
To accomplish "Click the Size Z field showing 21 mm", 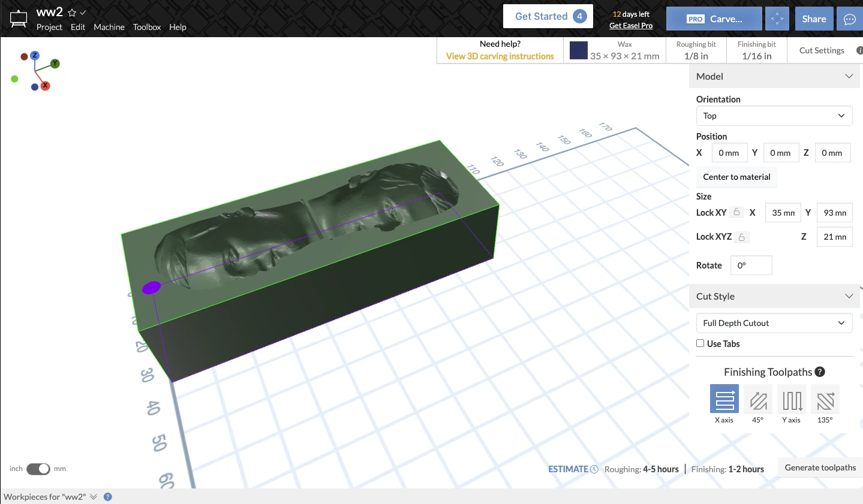I will click(x=835, y=237).
